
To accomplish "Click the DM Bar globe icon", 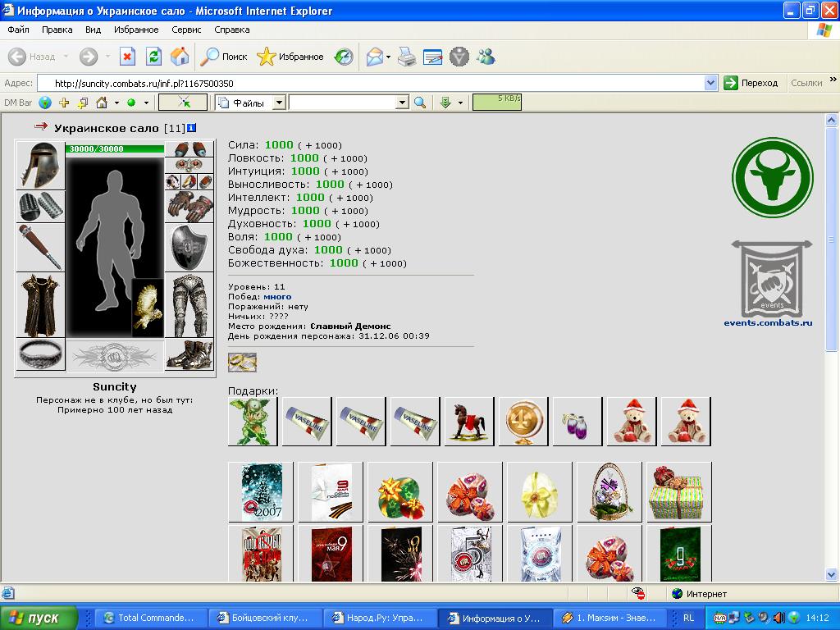I will tap(45, 103).
